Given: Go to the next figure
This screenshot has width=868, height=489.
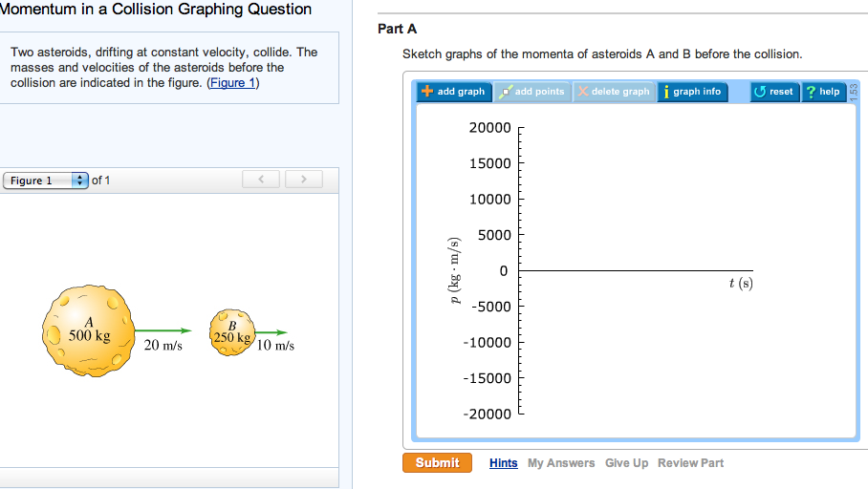Looking at the screenshot, I should (303, 180).
